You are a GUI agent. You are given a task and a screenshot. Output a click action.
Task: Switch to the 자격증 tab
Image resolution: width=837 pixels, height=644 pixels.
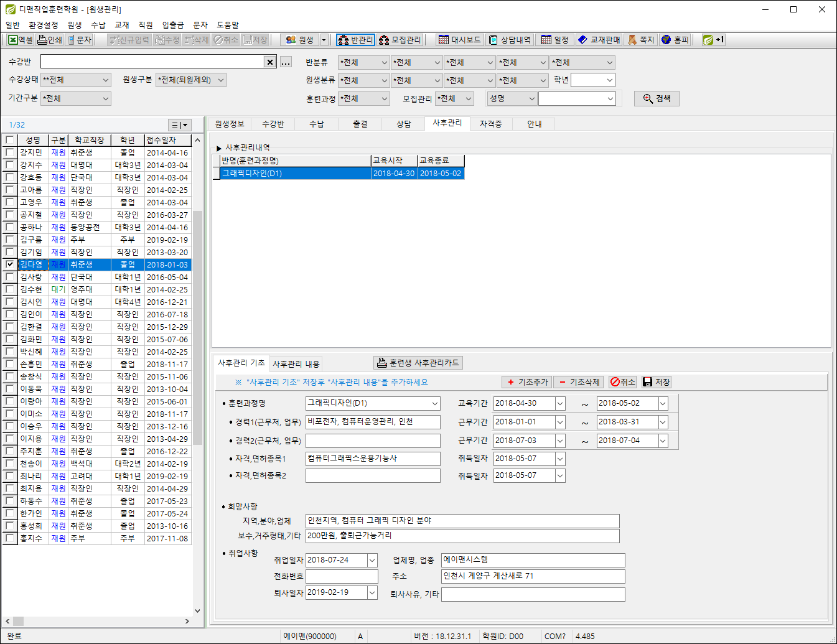[x=491, y=124]
